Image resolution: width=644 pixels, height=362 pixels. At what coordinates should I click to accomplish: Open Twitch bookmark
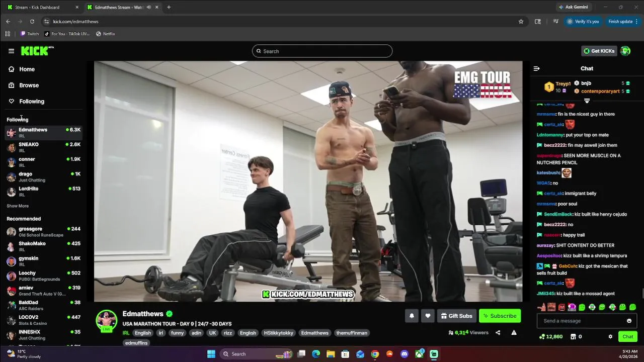click(30, 34)
